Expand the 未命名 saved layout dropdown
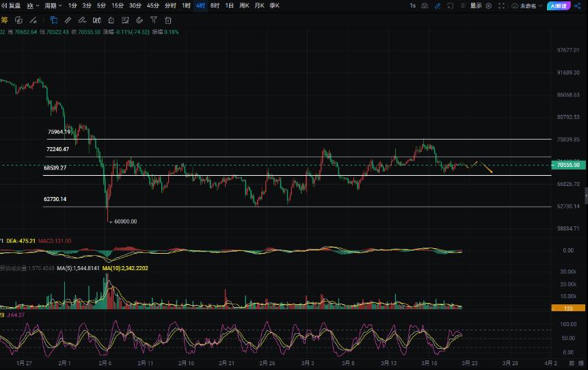Screen dimensions: 588x370 531,5
